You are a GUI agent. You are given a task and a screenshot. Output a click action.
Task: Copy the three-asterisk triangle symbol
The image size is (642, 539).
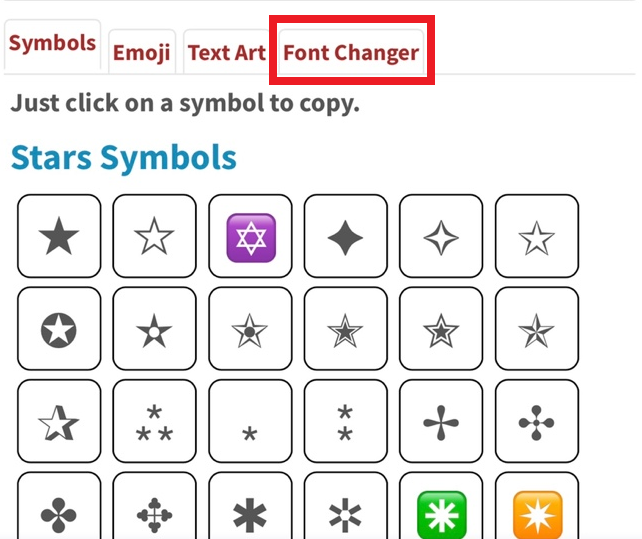click(154, 421)
